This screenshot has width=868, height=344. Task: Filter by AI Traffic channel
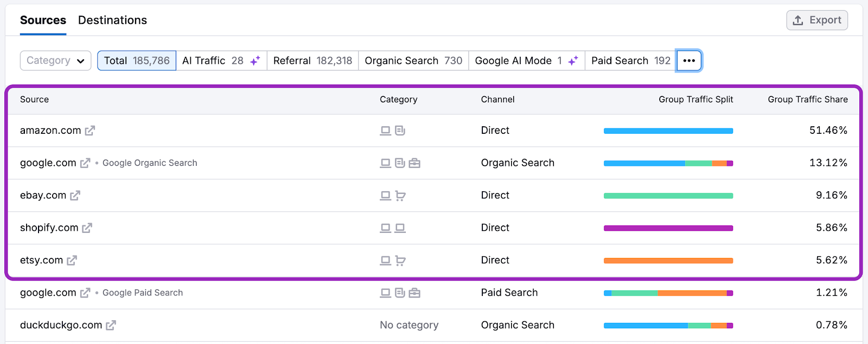click(x=221, y=61)
